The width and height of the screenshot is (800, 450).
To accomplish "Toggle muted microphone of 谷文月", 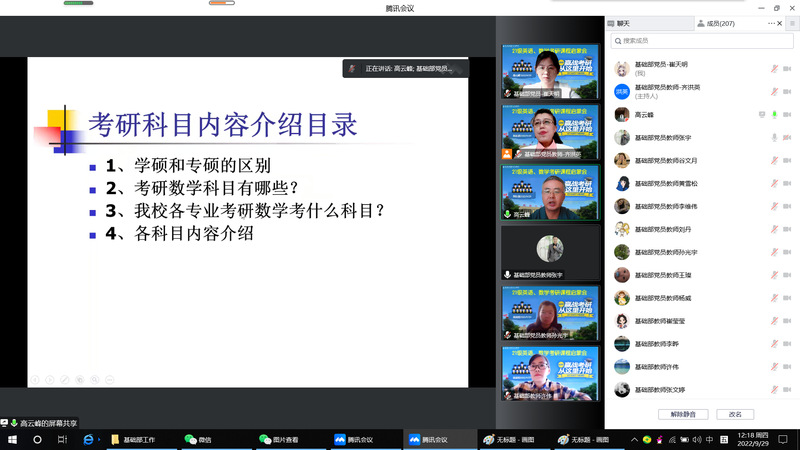I will (x=774, y=160).
